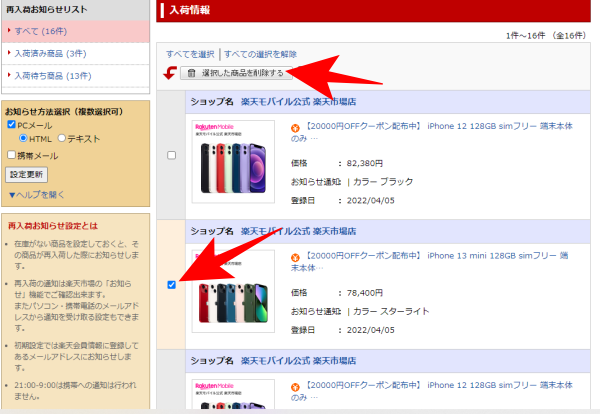Click カラー スターライト notification text
This screenshot has height=414, width=600.
point(391,311)
